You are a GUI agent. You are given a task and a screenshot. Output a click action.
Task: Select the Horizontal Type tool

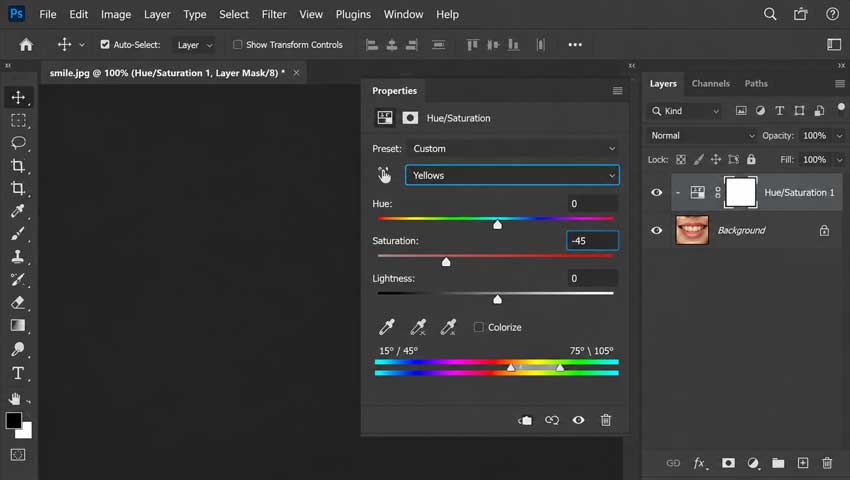tap(18, 373)
